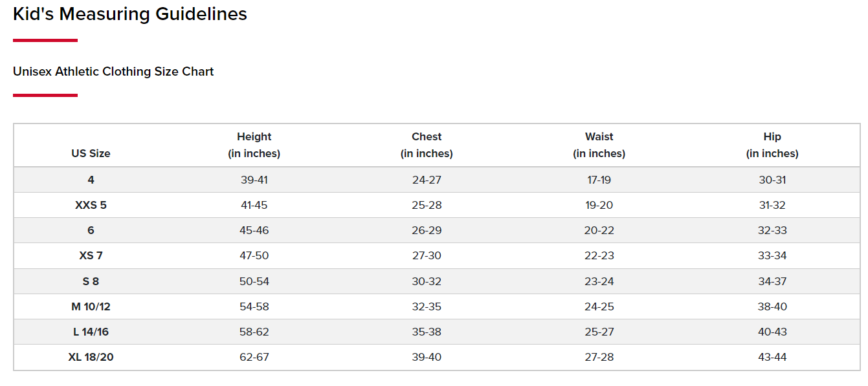Select the XS 7 size label

coord(91,255)
